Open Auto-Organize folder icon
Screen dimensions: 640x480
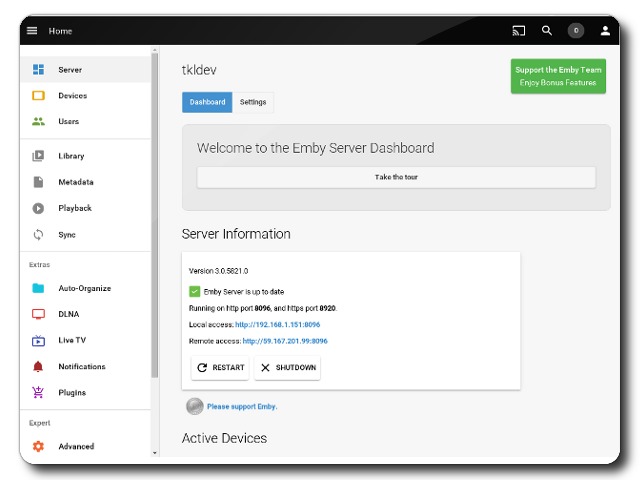pos(38,289)
